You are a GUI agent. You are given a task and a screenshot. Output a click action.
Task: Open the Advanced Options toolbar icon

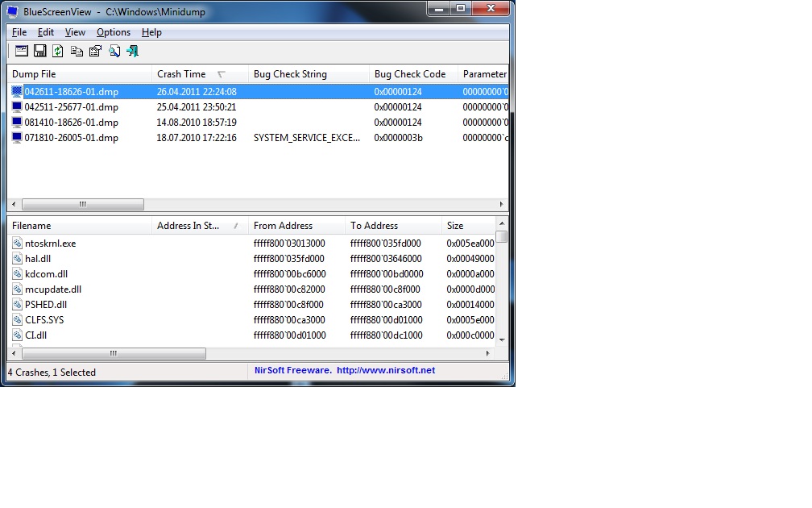pyautogui.click(x=21, y=51)
